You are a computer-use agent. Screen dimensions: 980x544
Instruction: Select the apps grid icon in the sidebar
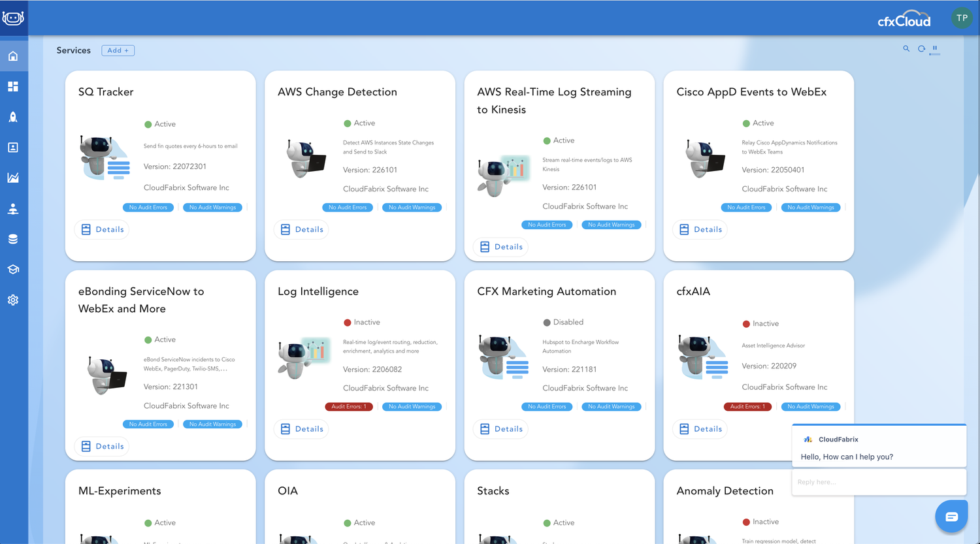click(13, 86)
